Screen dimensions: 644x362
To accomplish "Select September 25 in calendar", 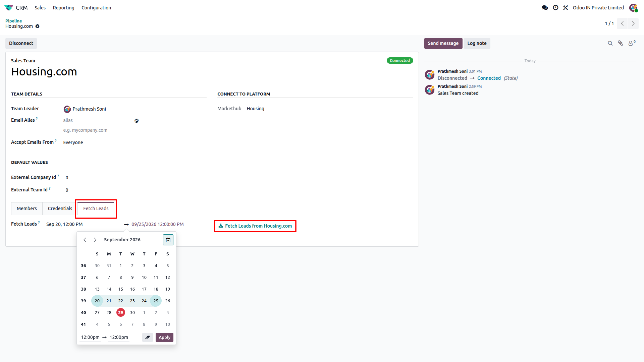I will pos(156,301).
